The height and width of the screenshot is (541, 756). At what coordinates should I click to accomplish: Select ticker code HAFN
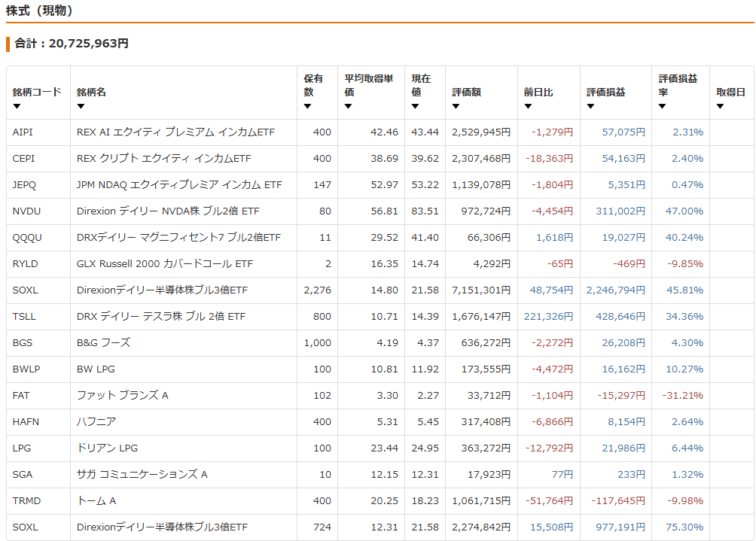[26, 422]
